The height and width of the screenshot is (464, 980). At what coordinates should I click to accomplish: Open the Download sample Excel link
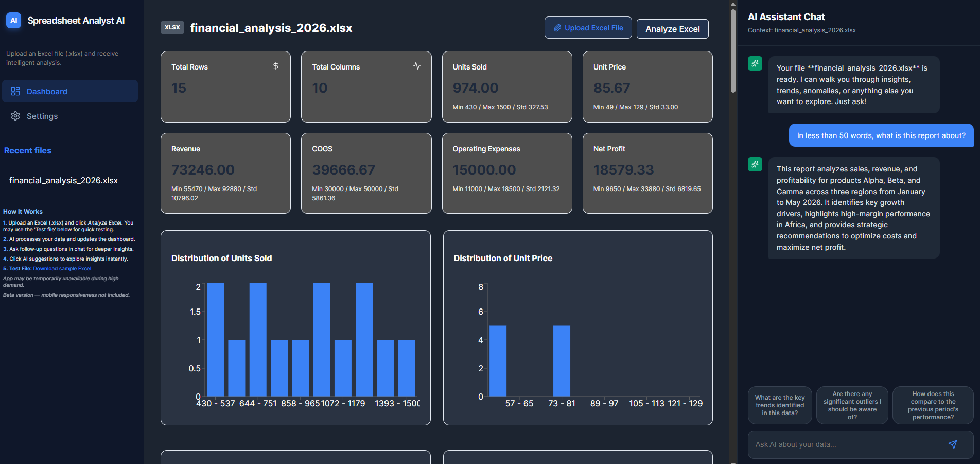tap(62, 269)
